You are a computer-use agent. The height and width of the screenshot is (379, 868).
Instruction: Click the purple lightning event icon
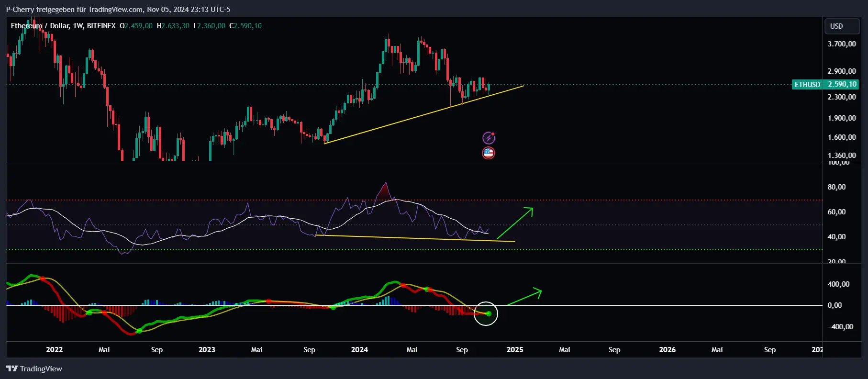[489, 138]
